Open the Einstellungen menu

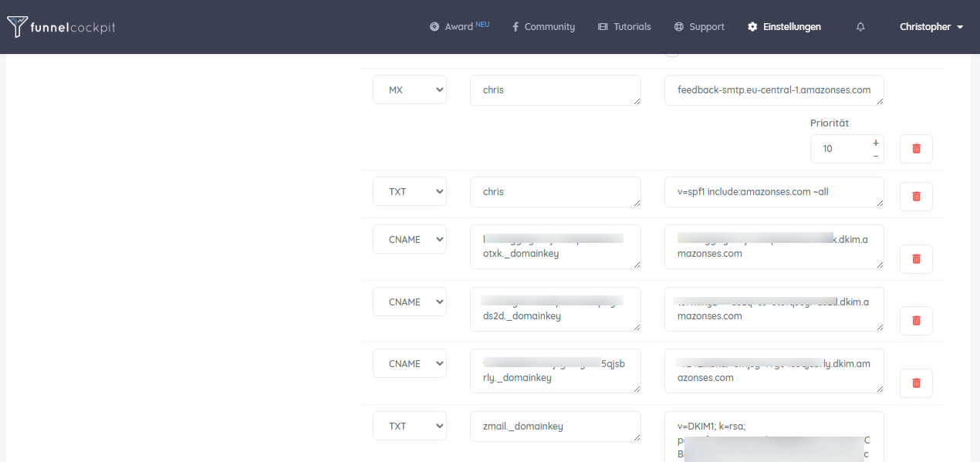(x=784, y=27)
